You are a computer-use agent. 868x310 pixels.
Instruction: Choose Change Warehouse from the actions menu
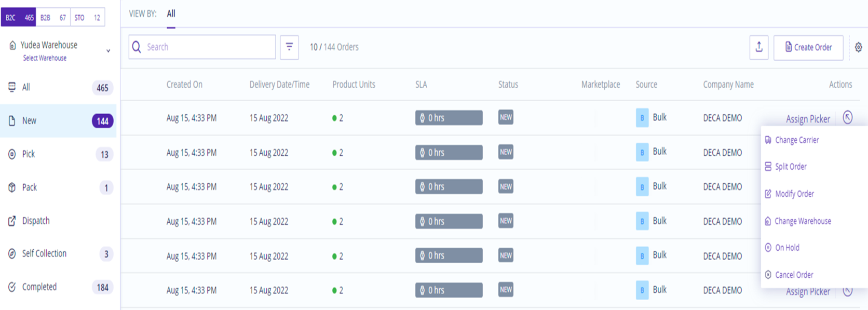tap(803, 221)
